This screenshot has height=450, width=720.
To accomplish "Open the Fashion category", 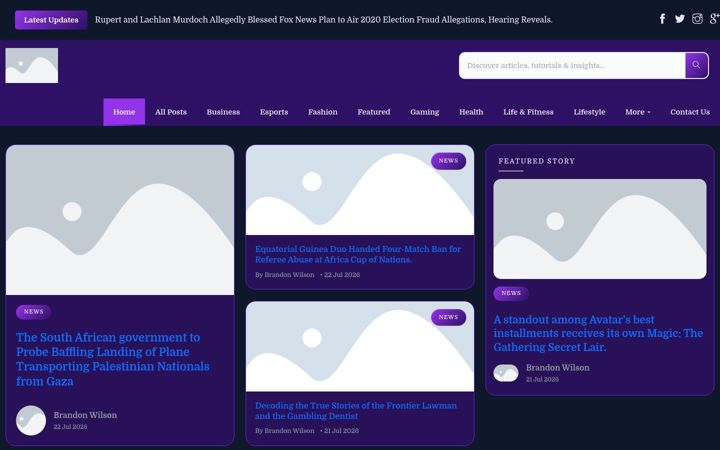I will tap(322, 112).
